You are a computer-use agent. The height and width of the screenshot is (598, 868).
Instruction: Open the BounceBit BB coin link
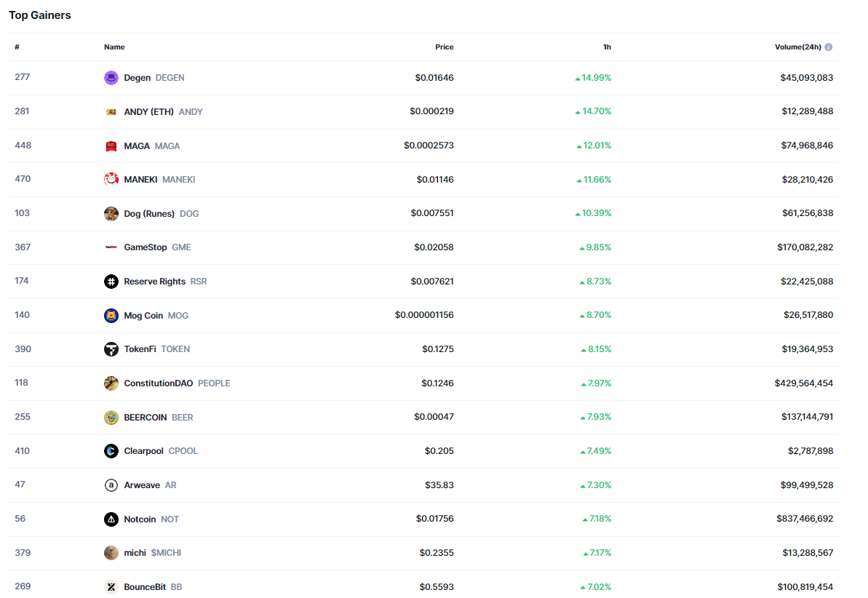153,587
